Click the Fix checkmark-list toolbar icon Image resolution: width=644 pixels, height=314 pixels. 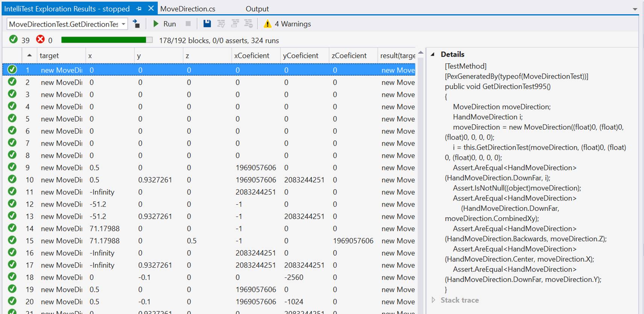(221, 24)
